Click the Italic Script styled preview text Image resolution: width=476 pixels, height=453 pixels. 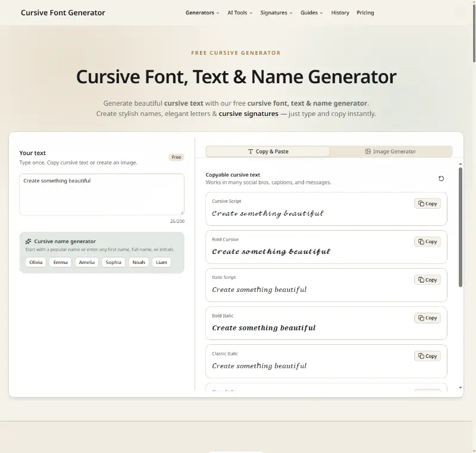click(259, 290)
